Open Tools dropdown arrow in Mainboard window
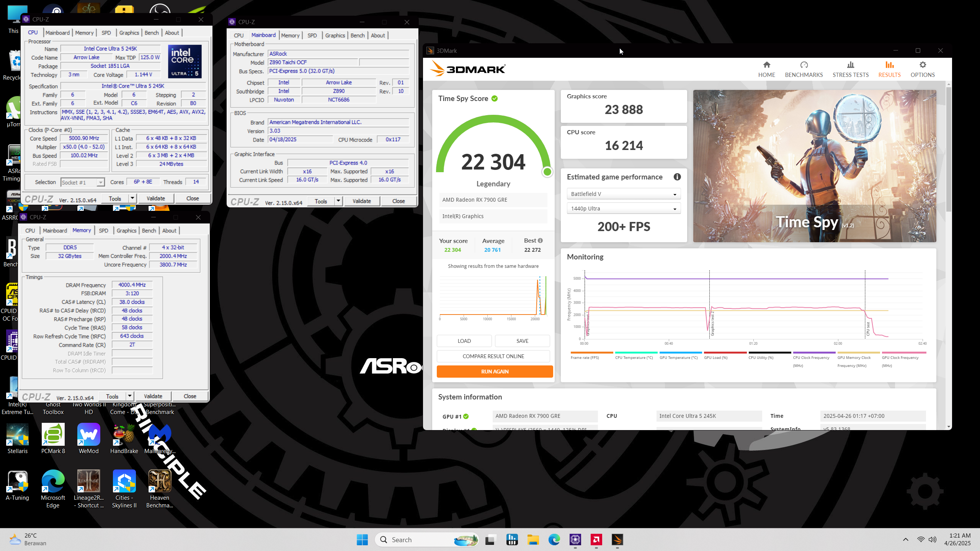980x551 pixels. (x=338, y=201)
